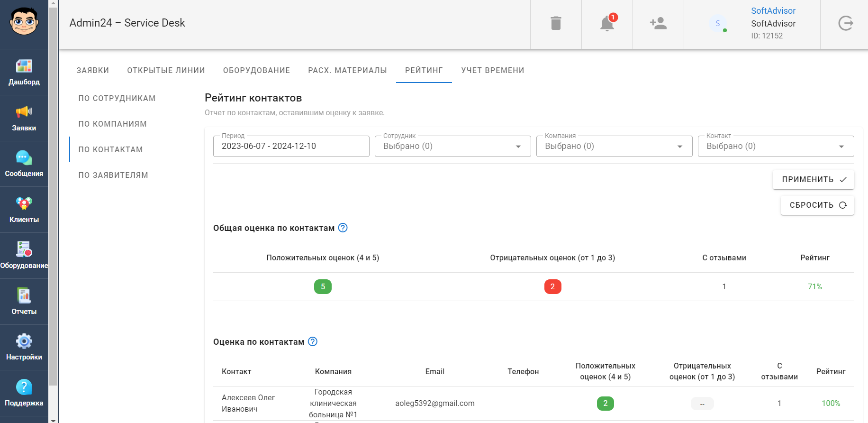868x423 pixels.
Task: Click the add user icon
Action: pos(658,23)
